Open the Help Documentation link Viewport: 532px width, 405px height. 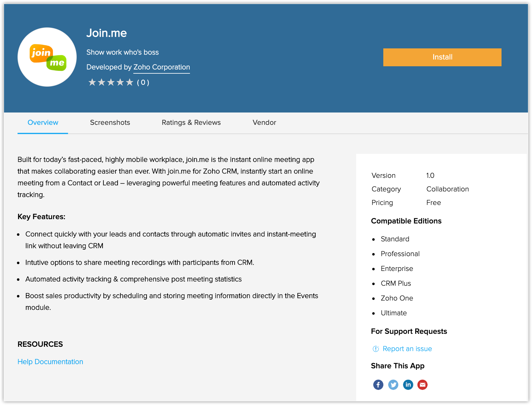50,362
